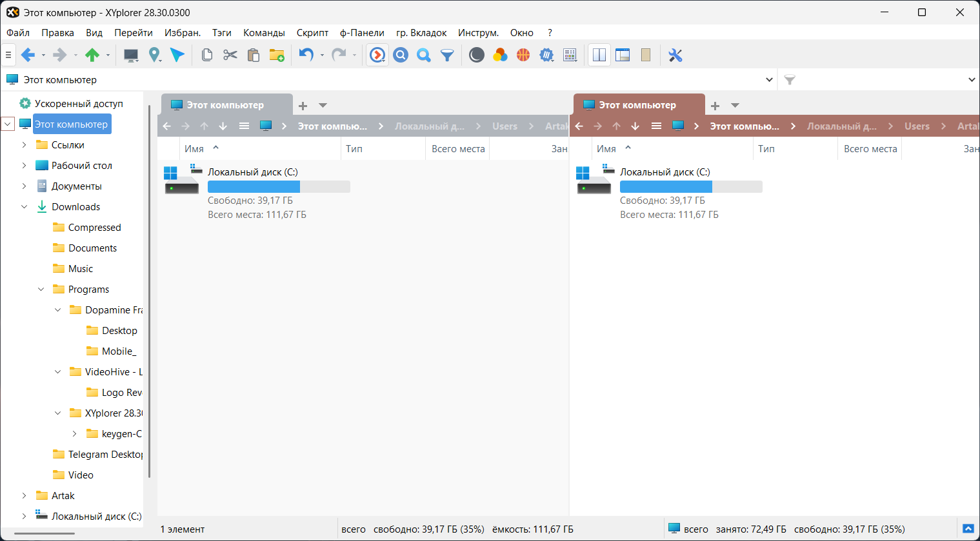The image size is (980, 541).
Task: Click the address bar showing Этот компьютер
Action: (x=388, y=80)
